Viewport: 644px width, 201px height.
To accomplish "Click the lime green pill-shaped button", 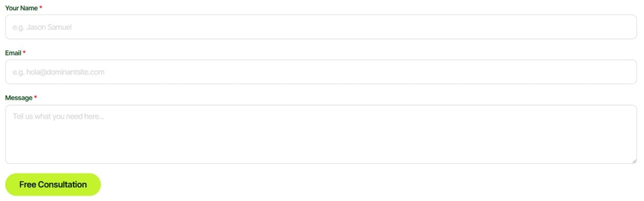I will click(x=53, y=184).
